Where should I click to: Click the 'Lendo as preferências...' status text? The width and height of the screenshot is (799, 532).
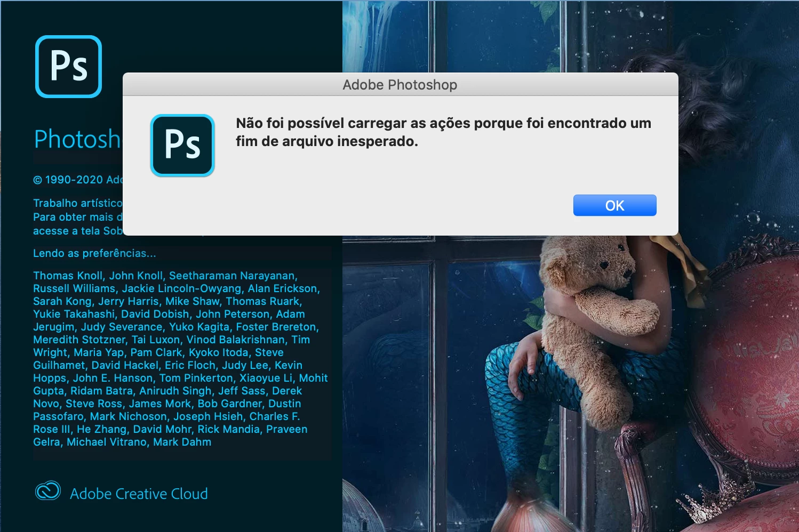click(94, 253)
